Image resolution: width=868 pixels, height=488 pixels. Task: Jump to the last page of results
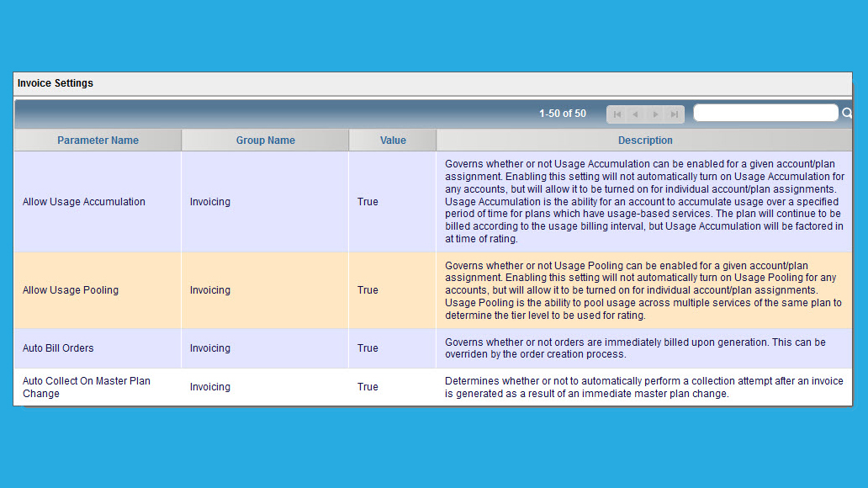pos(675,114)
